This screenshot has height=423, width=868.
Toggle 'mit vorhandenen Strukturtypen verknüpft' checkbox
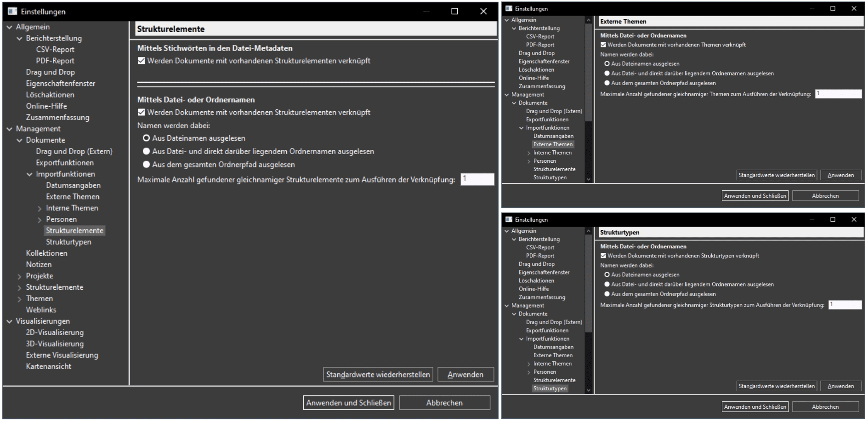(x=603, y=256)
